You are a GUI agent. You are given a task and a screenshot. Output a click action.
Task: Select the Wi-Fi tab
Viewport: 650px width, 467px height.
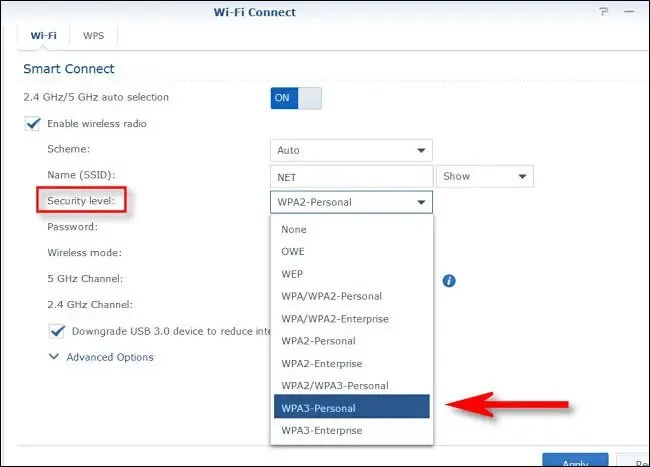pos(43,35)
